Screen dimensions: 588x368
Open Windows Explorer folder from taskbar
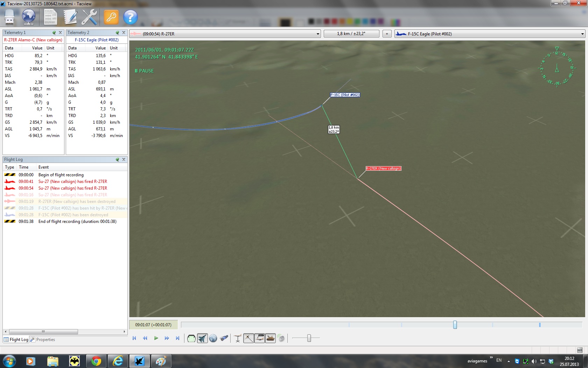tap(52, 361)
